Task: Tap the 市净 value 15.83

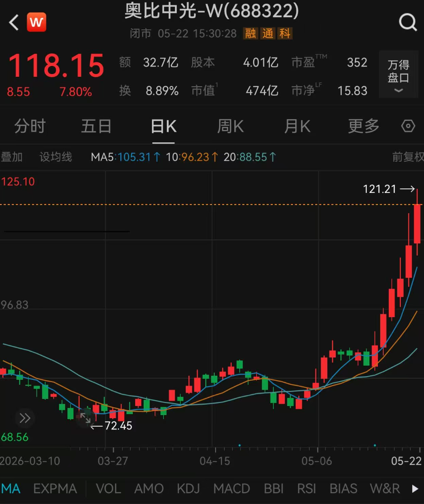Action: pos(352,91)
